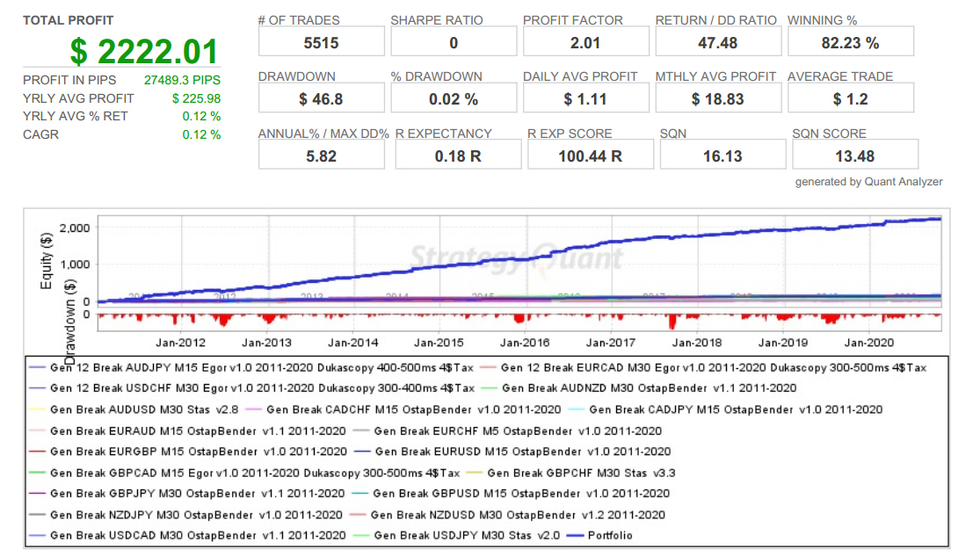This screenshot has height=557, width=980.
Task: Select the total profit value $ 2222.01
Action: tap(144, 51)
